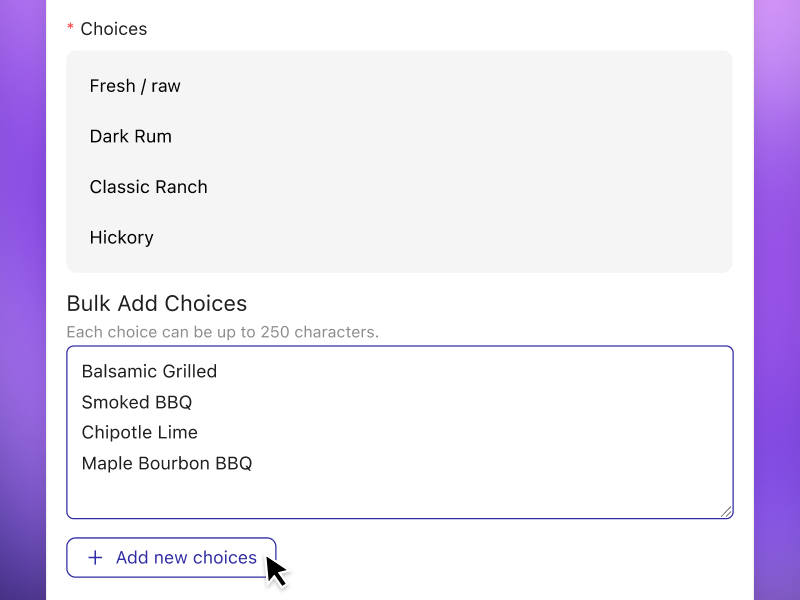Click the textarea resize grip handle
The image size is (800, 600).
(x=725, y=511)
